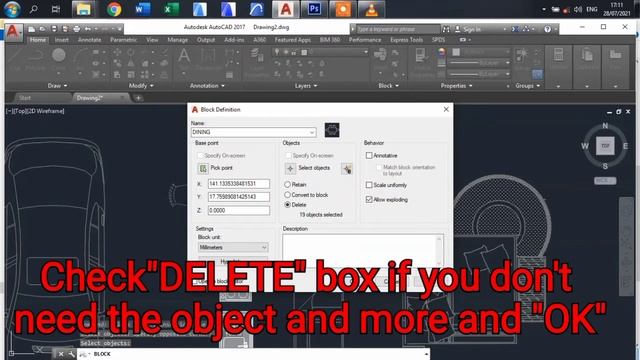Screen dimensions: 640x360
Task: Enable the Annotative checkbox
Action: (369, 156)
